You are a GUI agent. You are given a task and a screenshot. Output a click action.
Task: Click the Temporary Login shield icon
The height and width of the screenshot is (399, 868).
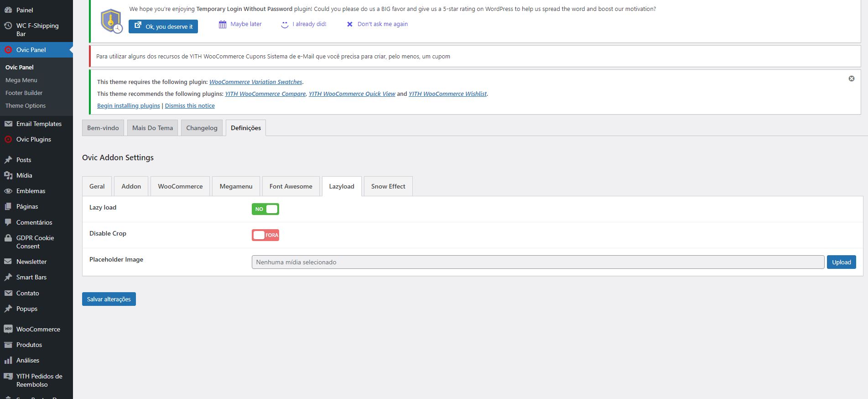(112, 21)
